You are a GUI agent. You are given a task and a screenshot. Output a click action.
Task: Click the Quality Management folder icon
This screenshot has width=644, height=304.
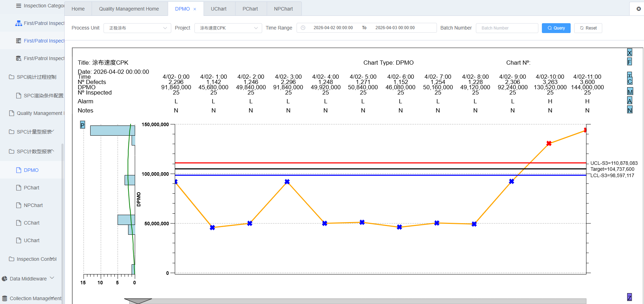pos(12,113)
